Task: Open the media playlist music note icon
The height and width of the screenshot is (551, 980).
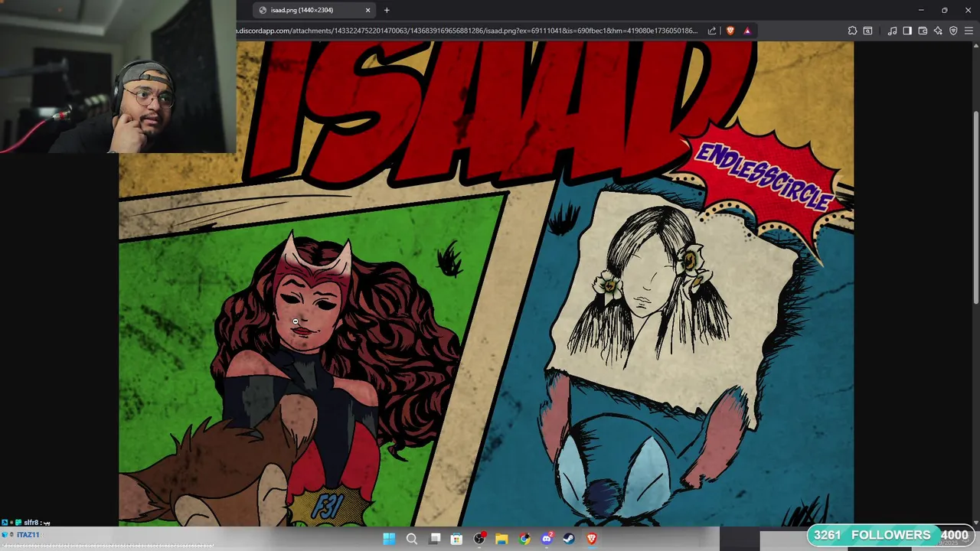Action: [x=892, y=31]
